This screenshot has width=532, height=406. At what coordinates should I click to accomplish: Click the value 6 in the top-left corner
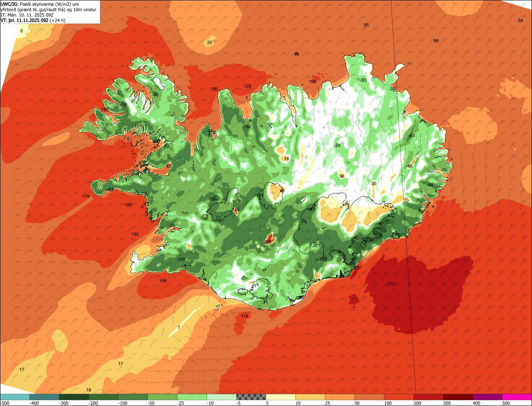(22, 31)
